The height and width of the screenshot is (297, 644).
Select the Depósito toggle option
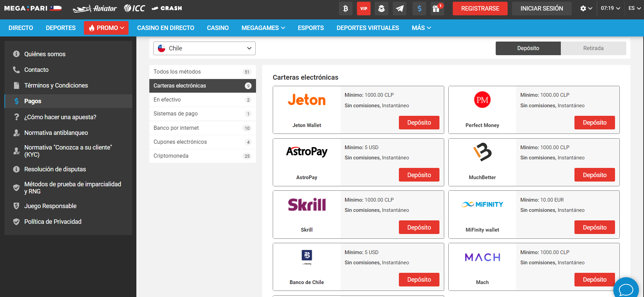tap(528, 48)
